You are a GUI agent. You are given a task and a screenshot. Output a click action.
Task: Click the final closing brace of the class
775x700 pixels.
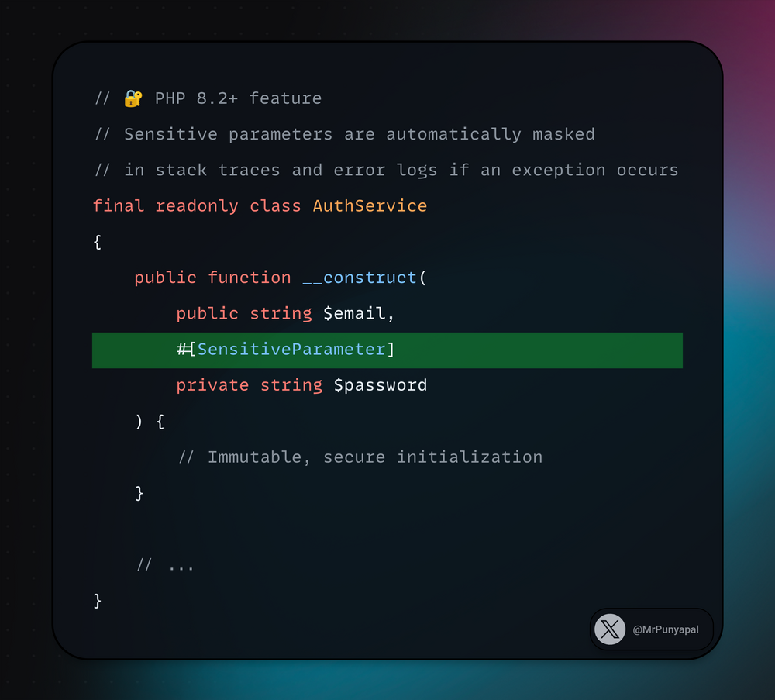pos(98,601)
